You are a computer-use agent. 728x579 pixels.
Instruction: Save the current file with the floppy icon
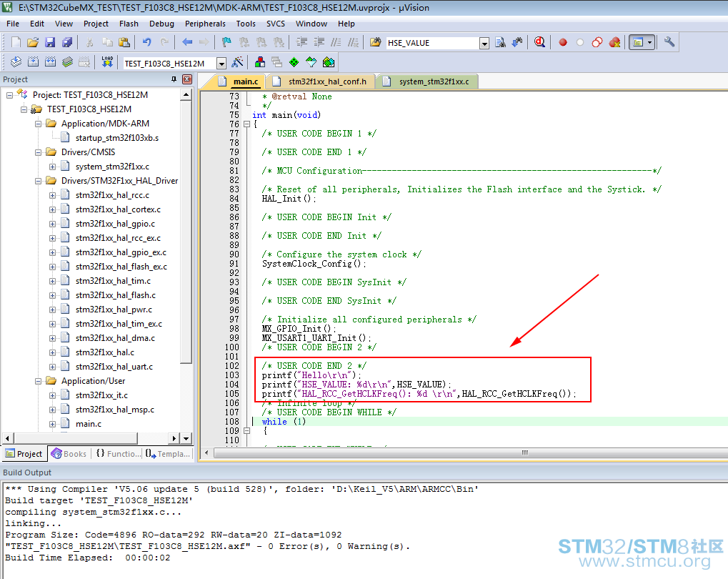click(x=50, y=42)
